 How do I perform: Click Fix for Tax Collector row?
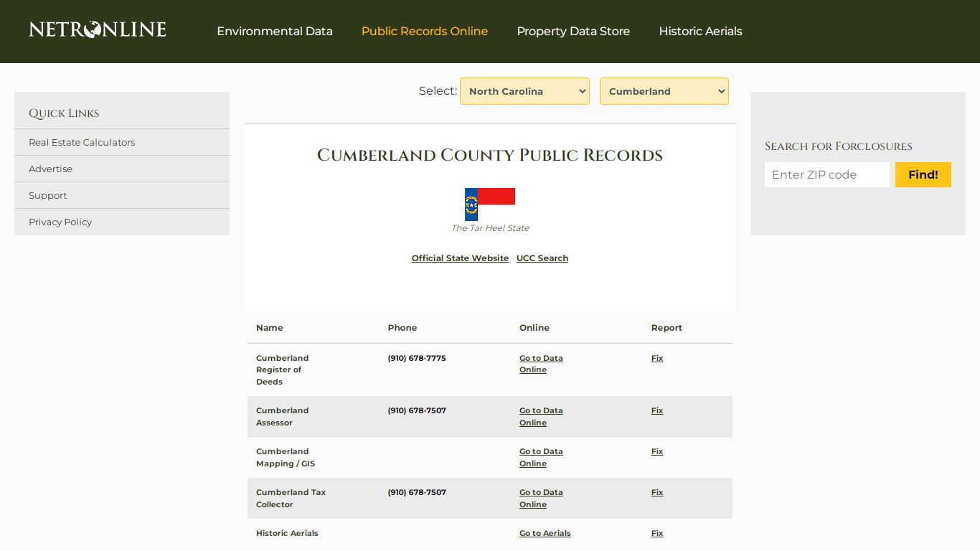tap(657, 492)
